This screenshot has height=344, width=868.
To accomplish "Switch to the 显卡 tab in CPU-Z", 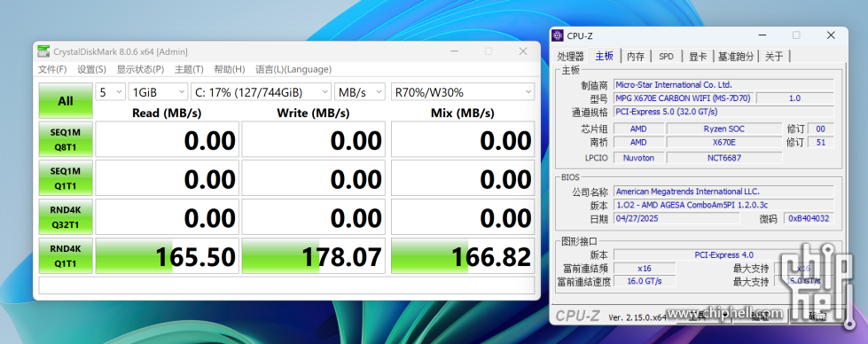I will 698,56.
